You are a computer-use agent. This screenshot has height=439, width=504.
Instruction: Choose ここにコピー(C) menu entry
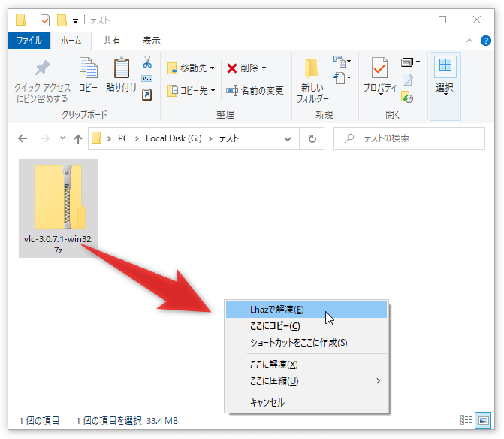pos(306,326)
